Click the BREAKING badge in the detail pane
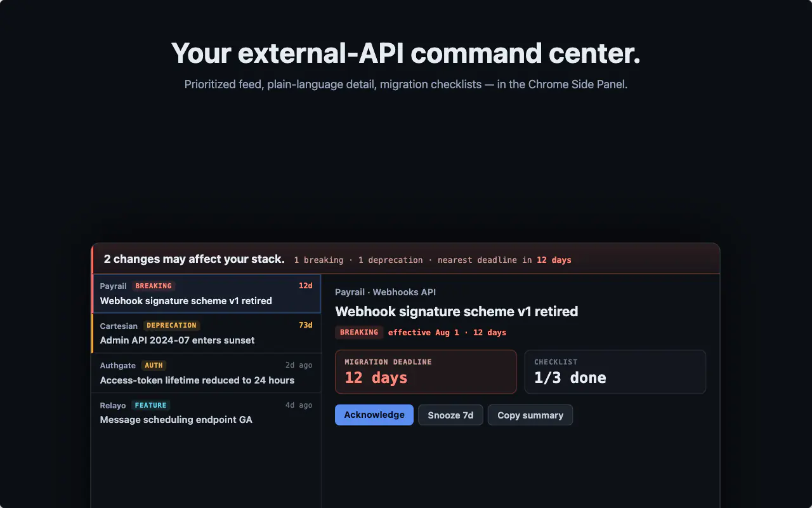The height and width of the screenshot is (508, 812). tap(359, 332)
